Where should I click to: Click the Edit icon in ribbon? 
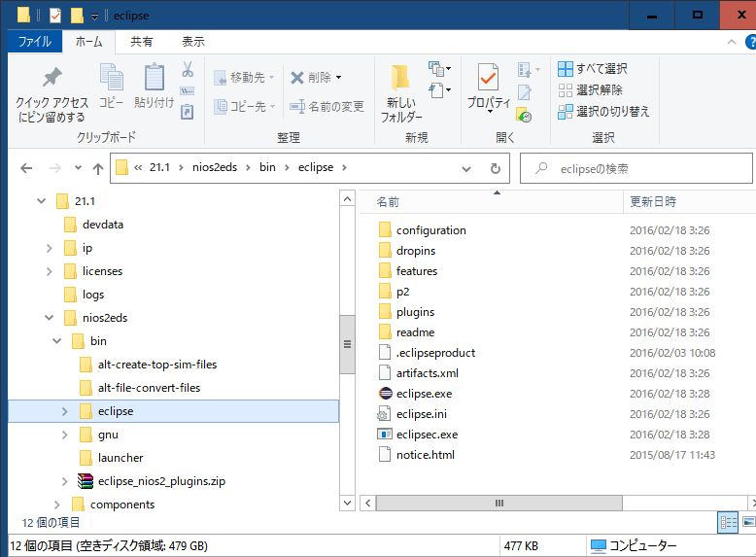(x=525, y=91)
